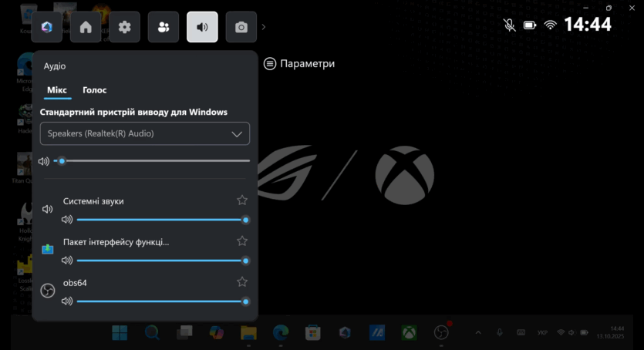Open Game Bar settings gear
This screenshot has width=644, height=350.
[x=124, y=27]
